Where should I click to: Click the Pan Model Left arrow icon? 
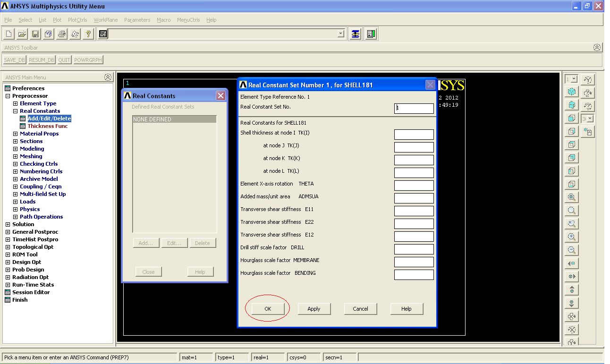[x=572, y=263]
